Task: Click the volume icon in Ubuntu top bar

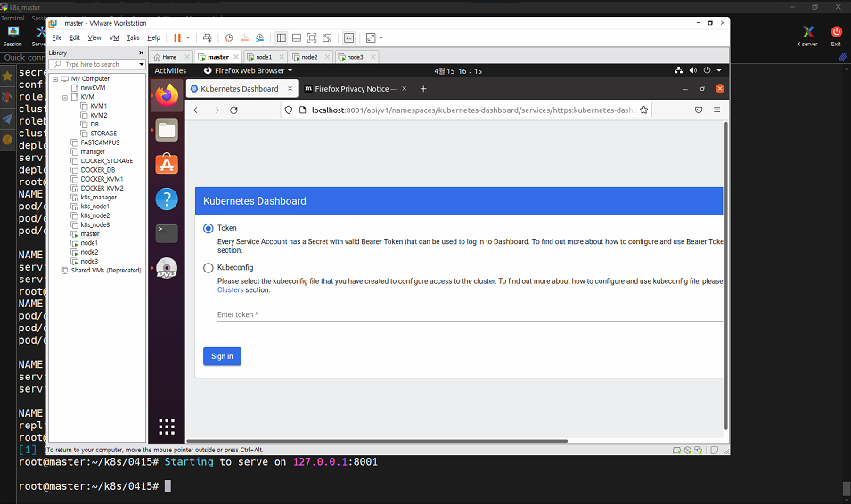Action: tap(693, 70)
